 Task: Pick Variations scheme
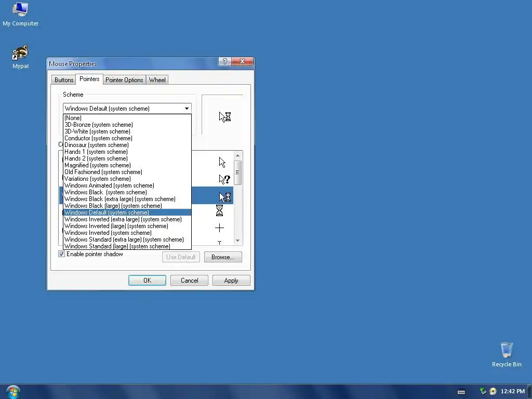(x=127, y=179)
